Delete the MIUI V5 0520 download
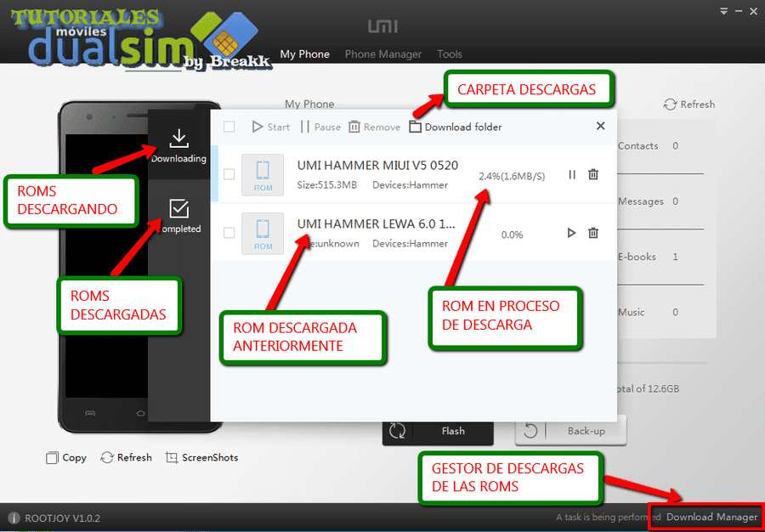 tap(592, 174)
